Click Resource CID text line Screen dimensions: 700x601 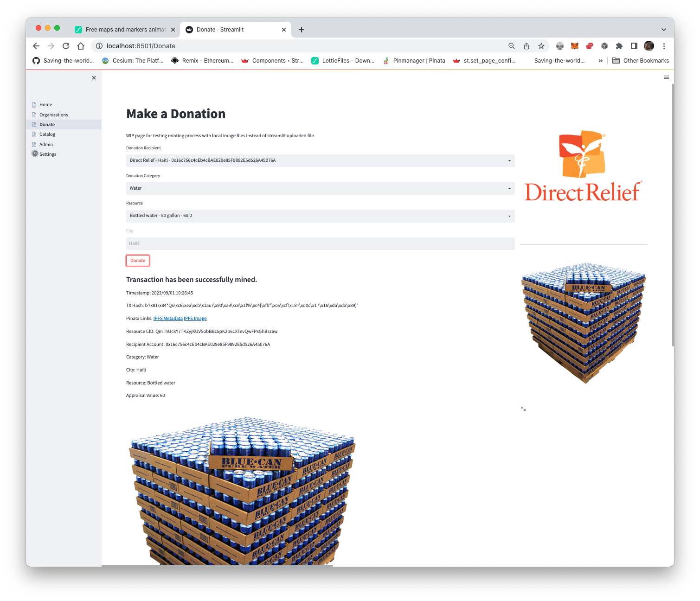[202, 332]
